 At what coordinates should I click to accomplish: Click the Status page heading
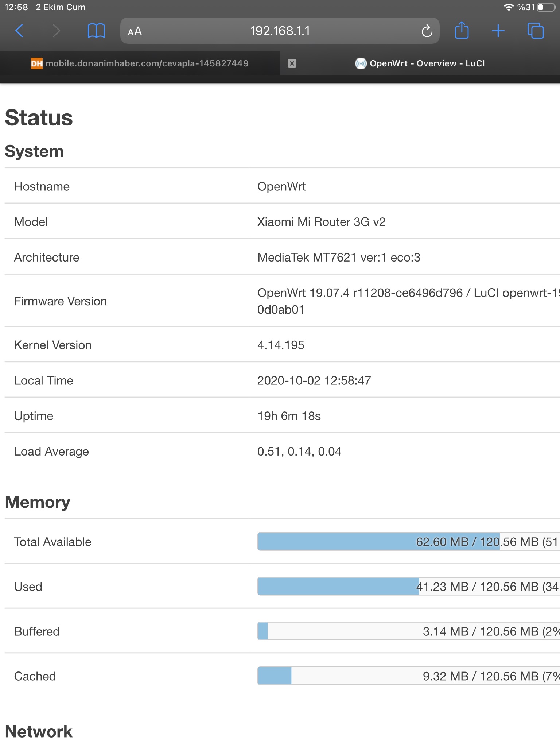[39, 118]
